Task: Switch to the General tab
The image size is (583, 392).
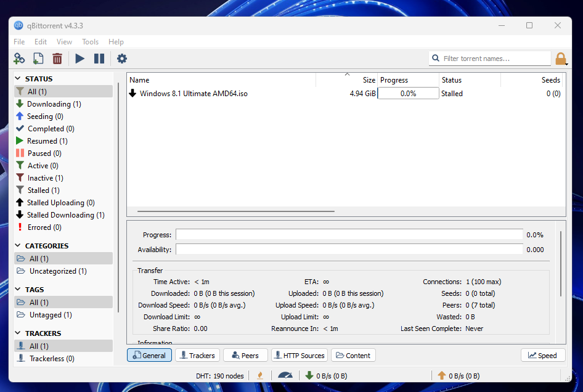Action: (x=150, y=355)
